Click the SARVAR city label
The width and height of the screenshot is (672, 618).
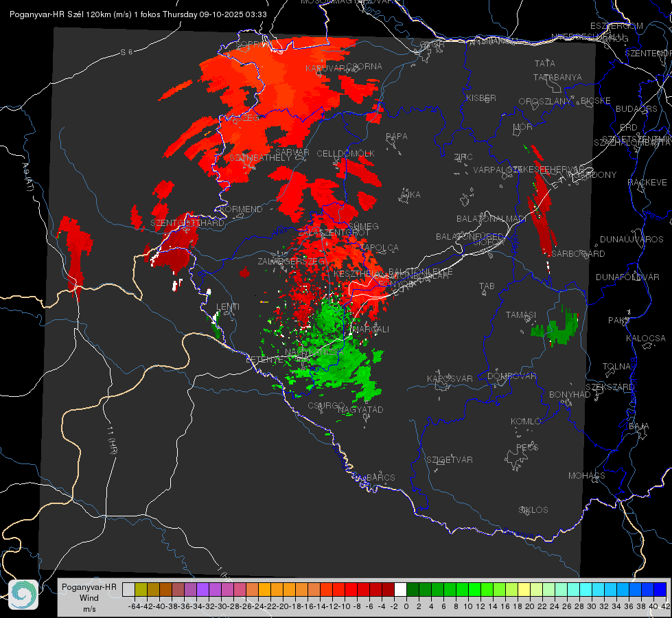292,152
